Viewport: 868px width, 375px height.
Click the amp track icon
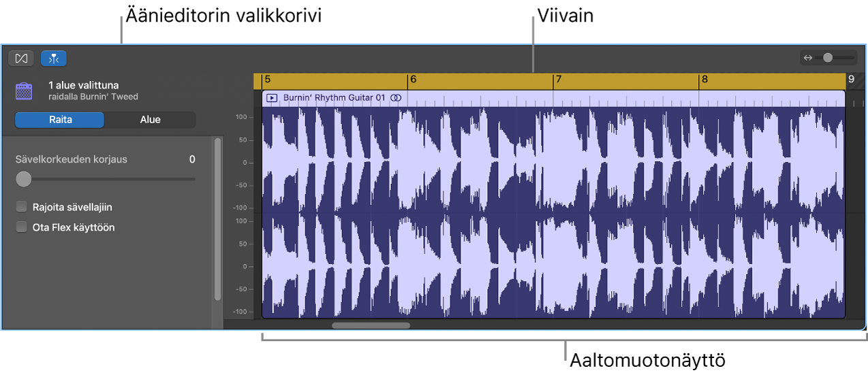[25, 91]
